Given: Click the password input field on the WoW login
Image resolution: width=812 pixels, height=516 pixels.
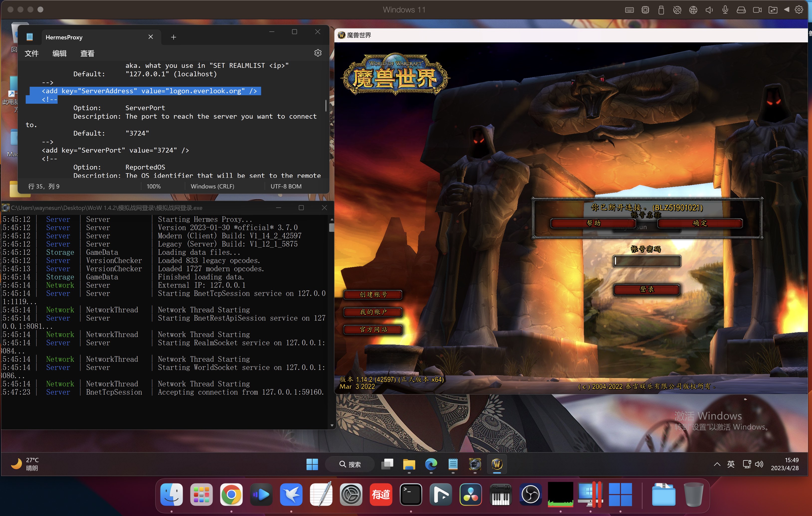Looking at the screenshot, I should 646,261.
